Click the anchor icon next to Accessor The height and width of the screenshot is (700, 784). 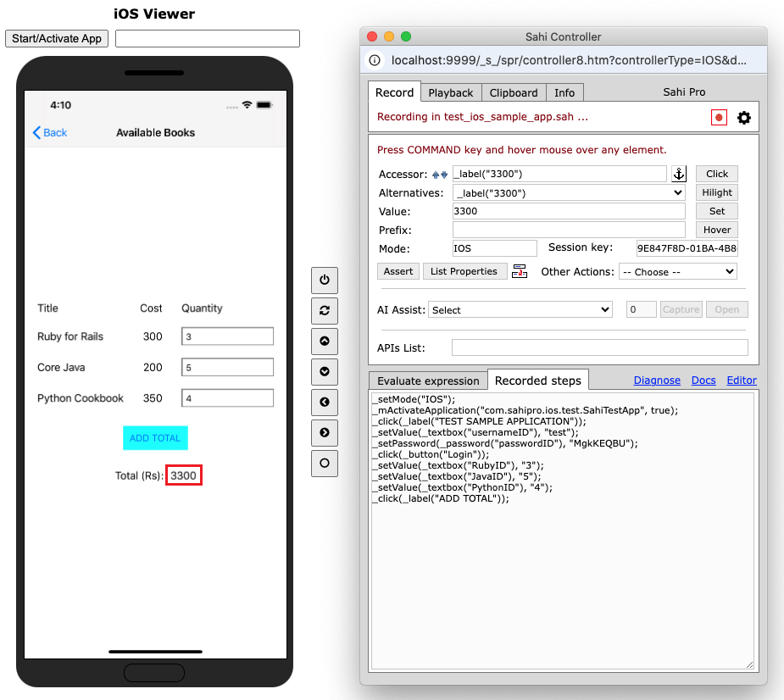(679, 174)
